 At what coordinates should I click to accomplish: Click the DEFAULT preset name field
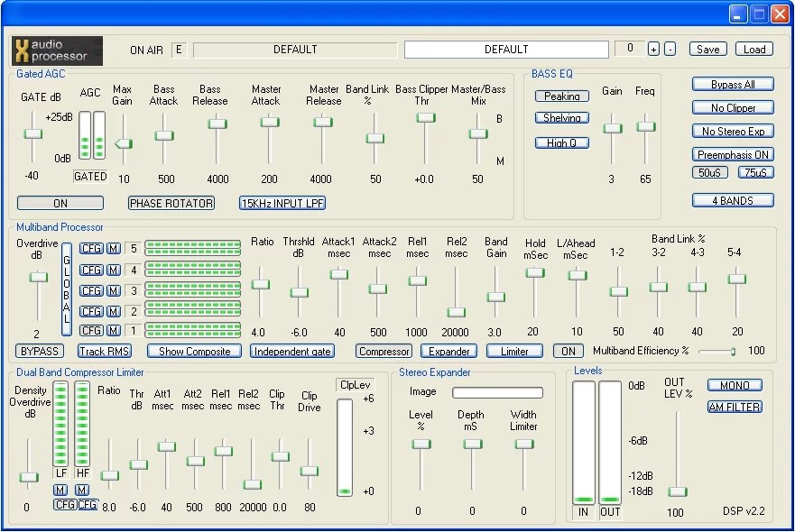[506, 50]
